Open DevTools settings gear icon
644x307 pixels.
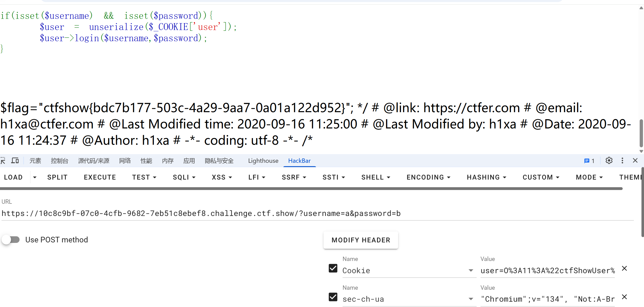coord(609,161)
